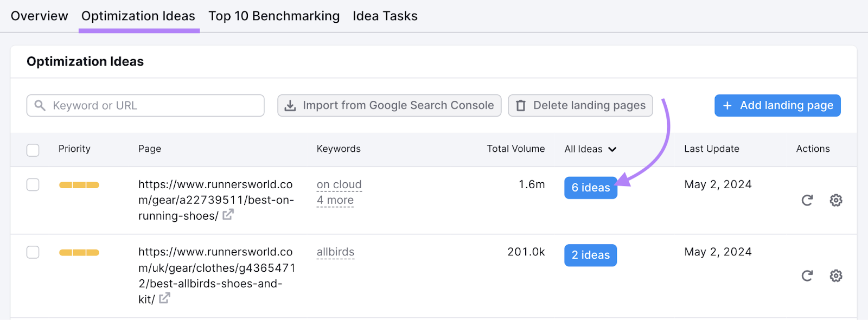Refresh ideas for best-on-running-shoes row

pos(807,200)
